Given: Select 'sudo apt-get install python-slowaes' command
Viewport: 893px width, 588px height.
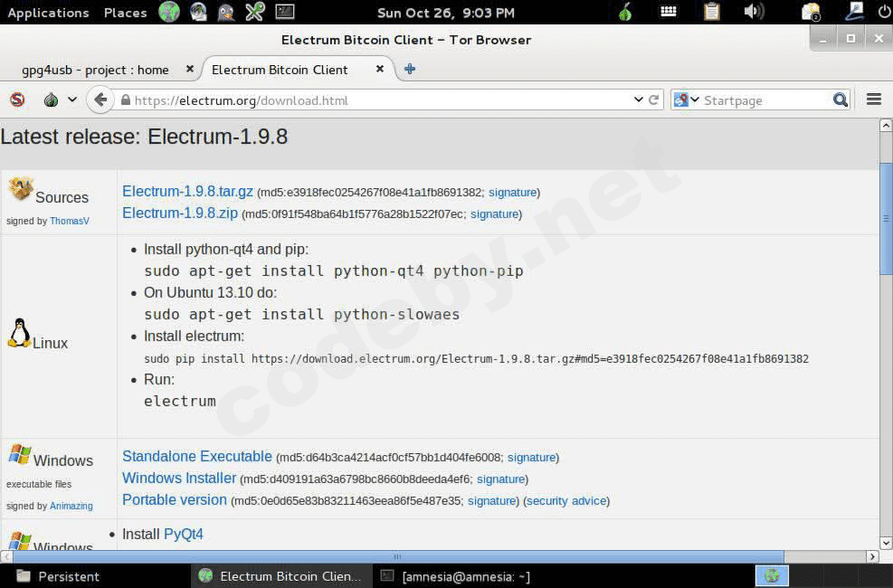Looking at the screenshot, I should (x=302, y=314).
